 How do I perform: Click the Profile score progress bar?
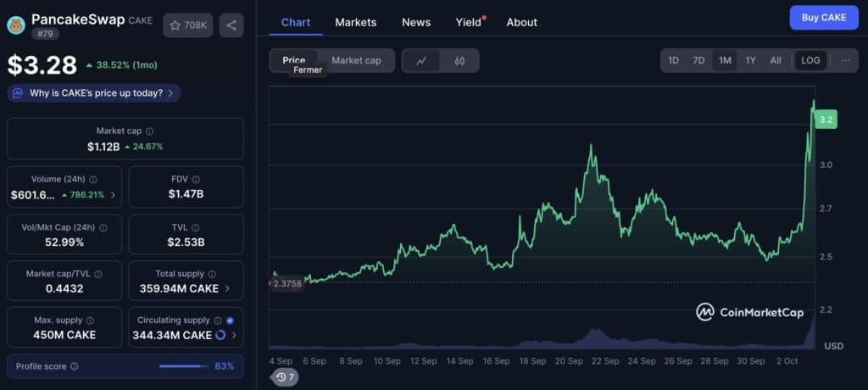click(183, 366)
